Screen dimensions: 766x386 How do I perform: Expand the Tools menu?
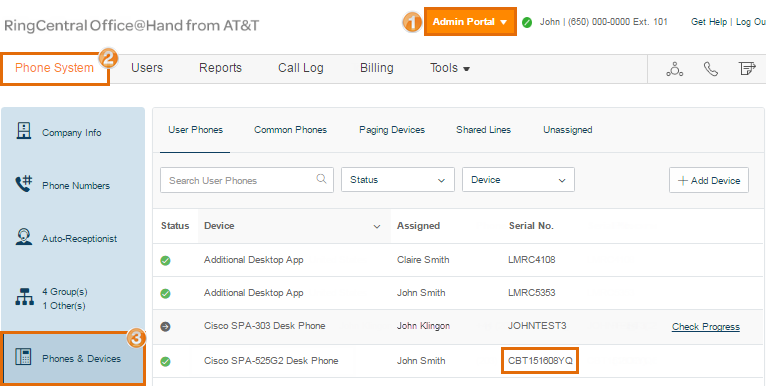pos(450,68)
